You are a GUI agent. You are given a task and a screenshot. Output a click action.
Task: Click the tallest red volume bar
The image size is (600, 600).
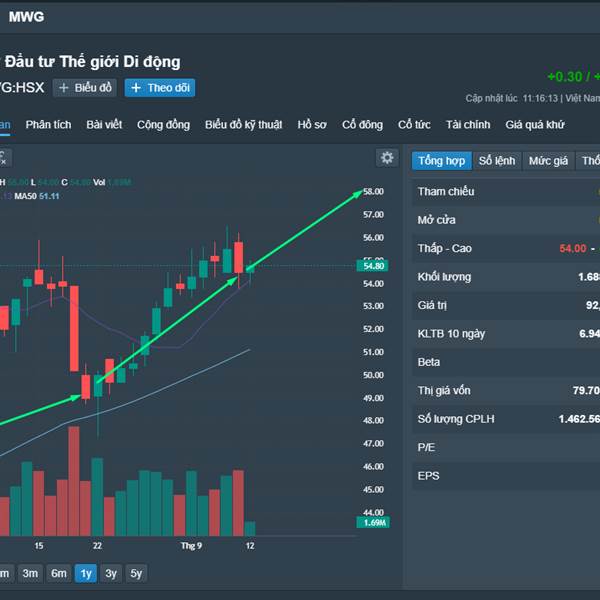tap(74, 481)
